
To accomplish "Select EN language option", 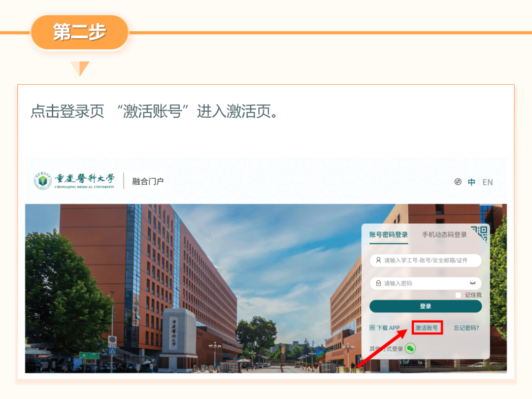I will 488,182.
